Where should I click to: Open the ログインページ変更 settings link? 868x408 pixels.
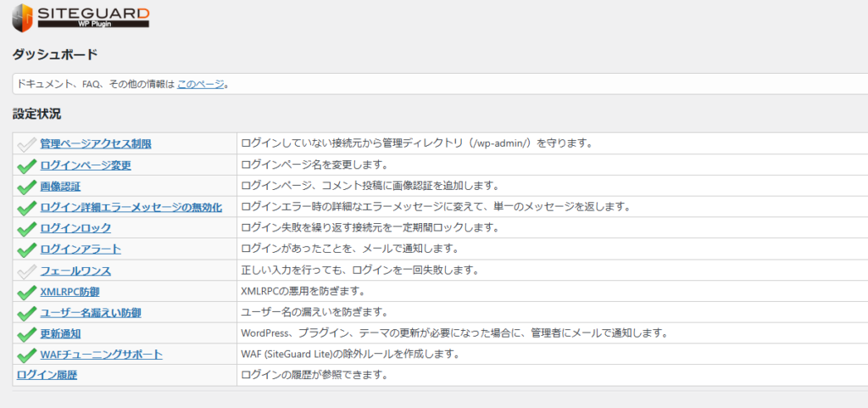pyautogui.click(x=86, y=165)
